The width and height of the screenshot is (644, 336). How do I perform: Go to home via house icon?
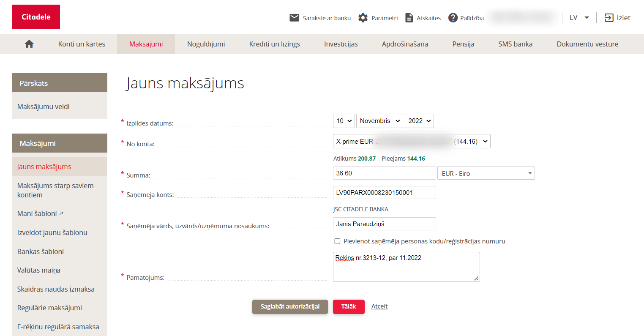(29, 44)
